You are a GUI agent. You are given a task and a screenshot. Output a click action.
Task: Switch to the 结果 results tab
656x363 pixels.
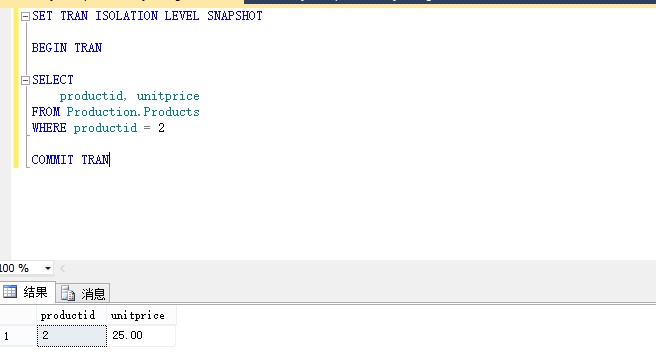click(28, 292)
